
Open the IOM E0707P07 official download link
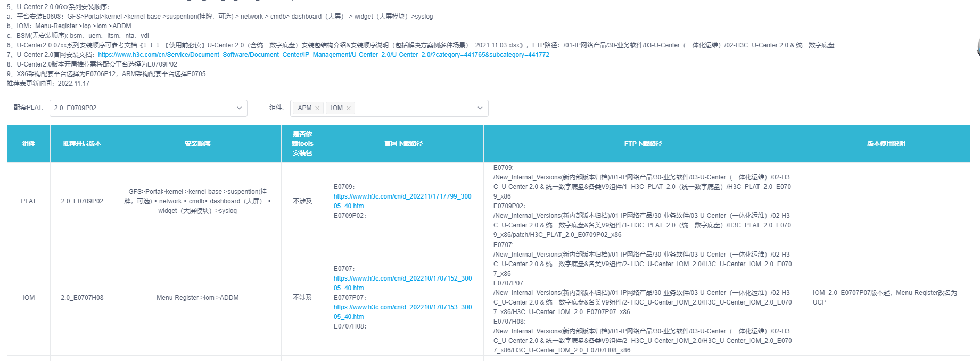coord(402,312)
